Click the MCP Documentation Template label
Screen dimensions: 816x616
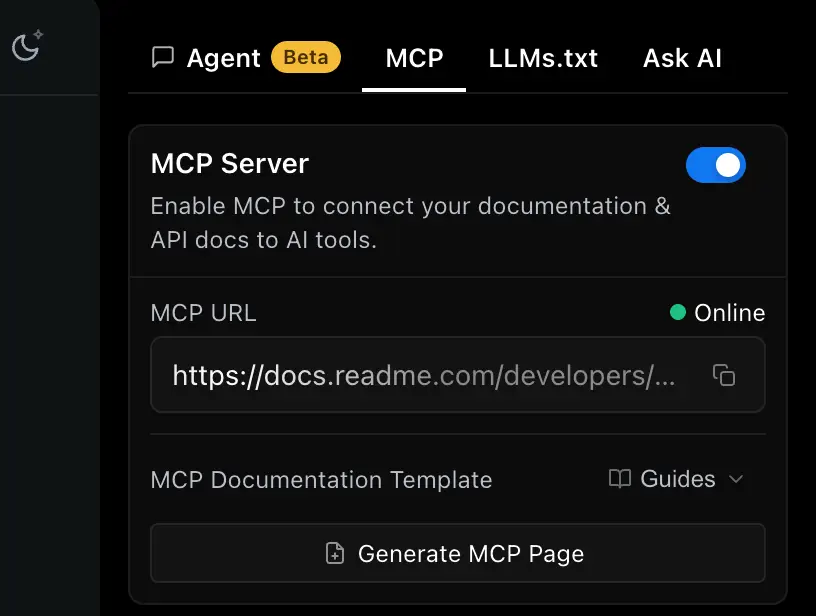click(x=321, y=479)
